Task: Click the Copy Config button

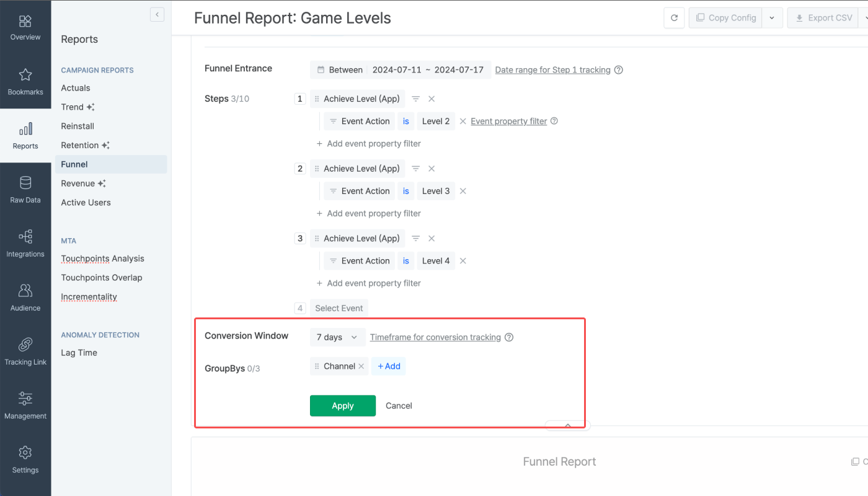Action: coord(725,18)
